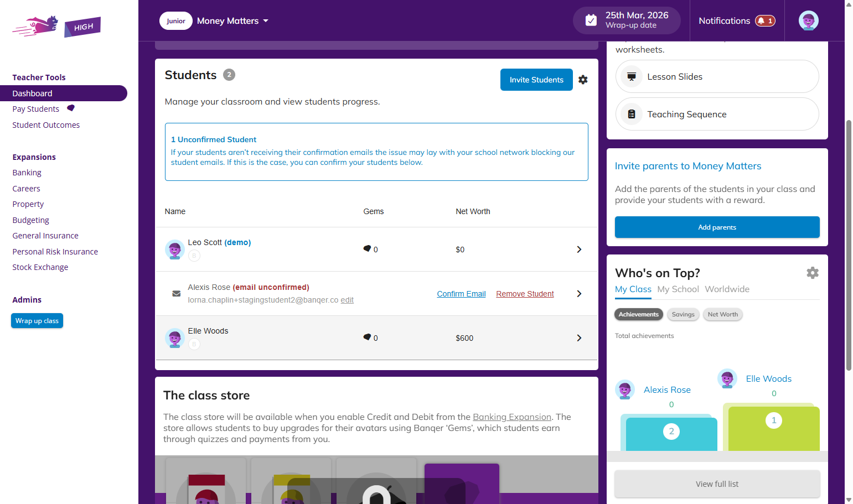Click the edit link for Alexis's email

tap(347, 300)
